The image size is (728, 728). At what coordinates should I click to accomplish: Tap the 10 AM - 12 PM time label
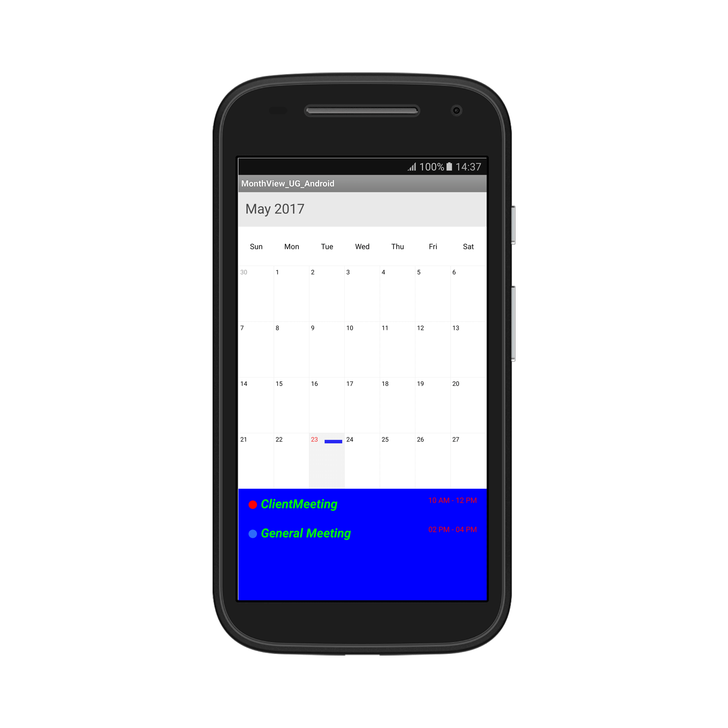tap(453, 500)
